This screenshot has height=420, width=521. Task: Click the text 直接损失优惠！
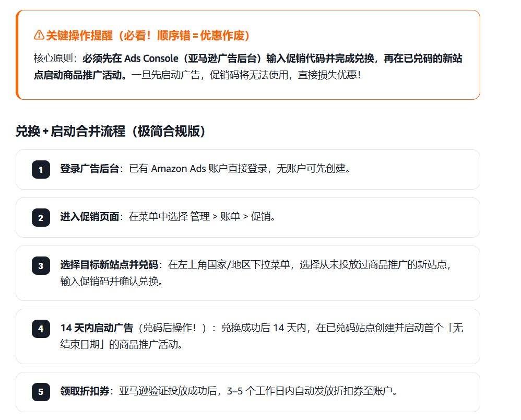click(329, 75)
